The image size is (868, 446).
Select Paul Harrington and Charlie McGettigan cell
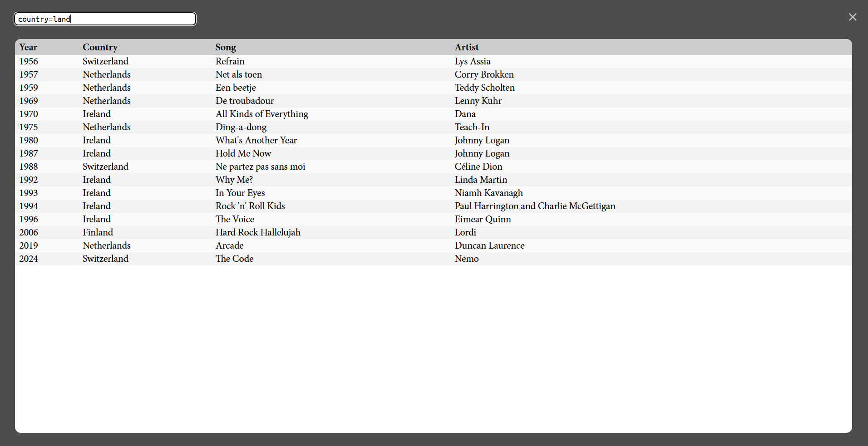coord(535,206)
